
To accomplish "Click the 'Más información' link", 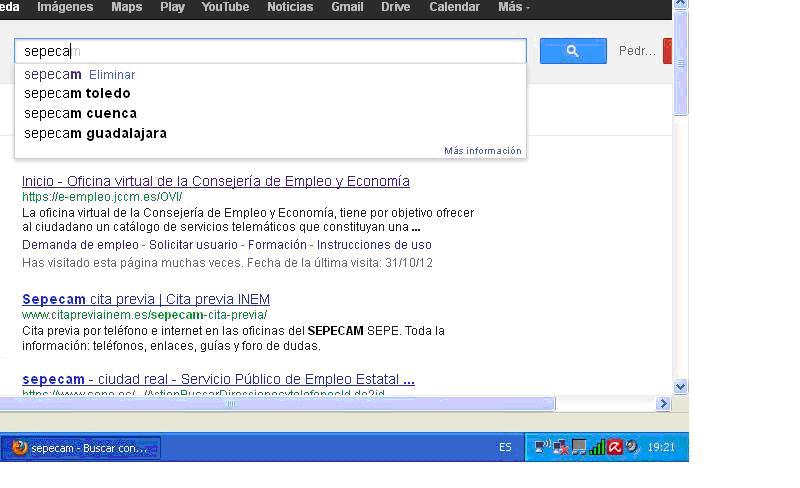I will point(483,151).
